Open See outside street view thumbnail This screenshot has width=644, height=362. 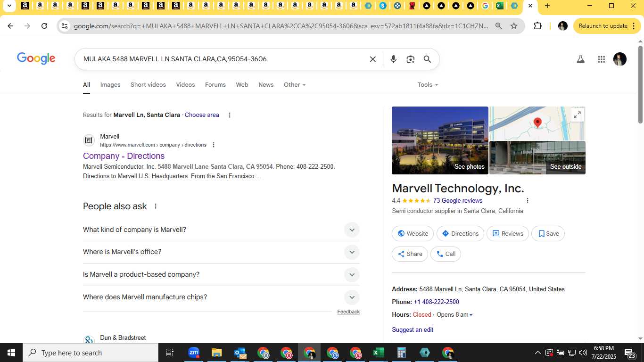(x=537, y=158)
